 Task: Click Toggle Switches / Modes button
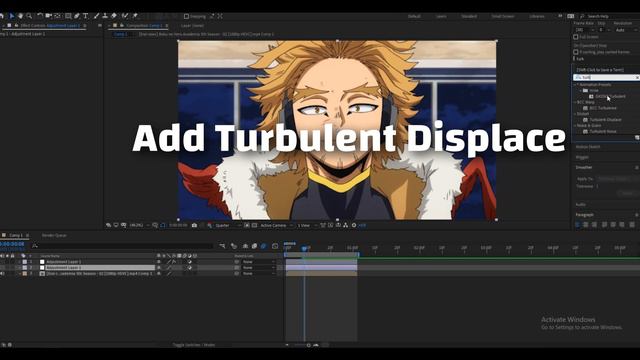click(193, 345)
